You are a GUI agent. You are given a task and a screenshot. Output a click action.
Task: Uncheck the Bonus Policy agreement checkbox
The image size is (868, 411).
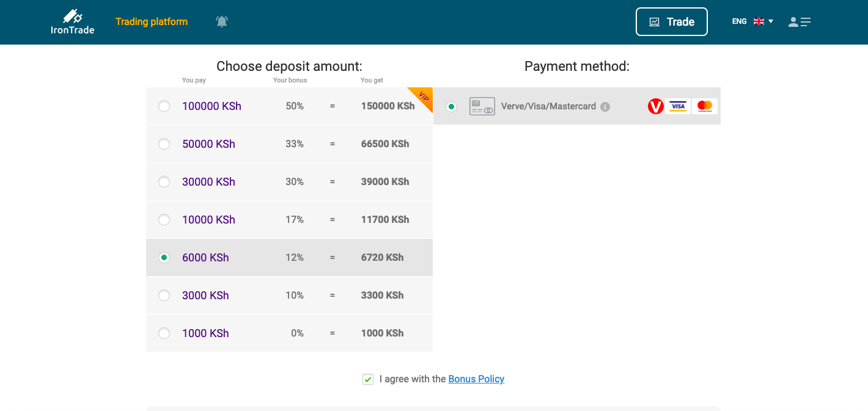[368, 379]
